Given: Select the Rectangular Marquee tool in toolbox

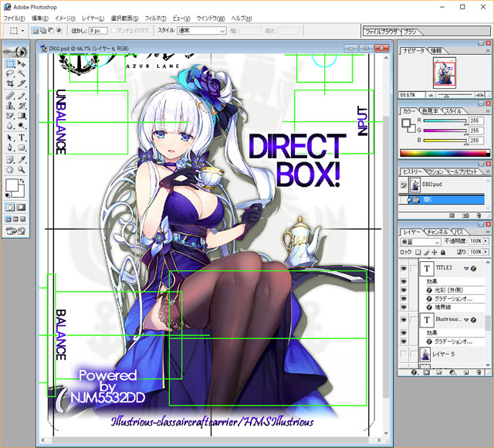Looking at the screenshot, I should pyautogui.click(x=10, y=63).
